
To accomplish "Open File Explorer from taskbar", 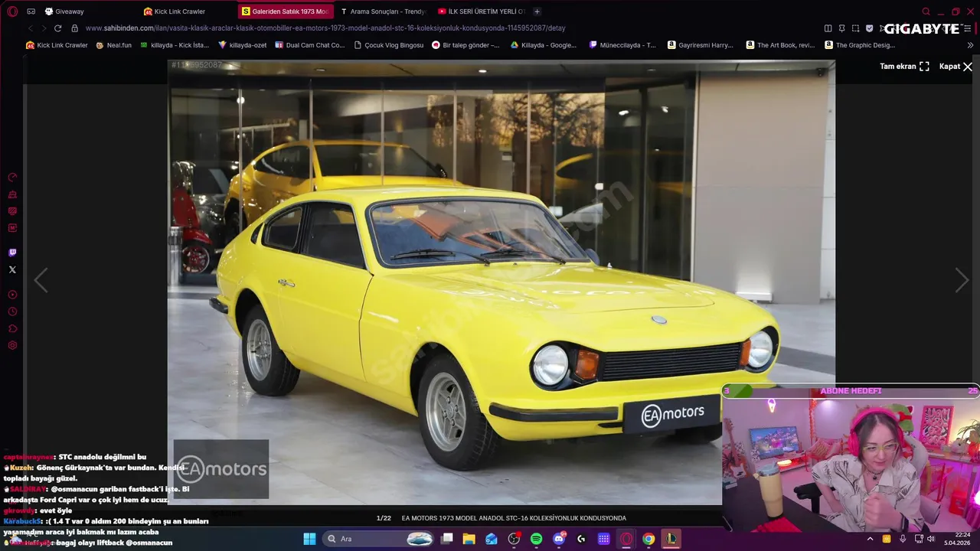I will click(x=469, y=539).
